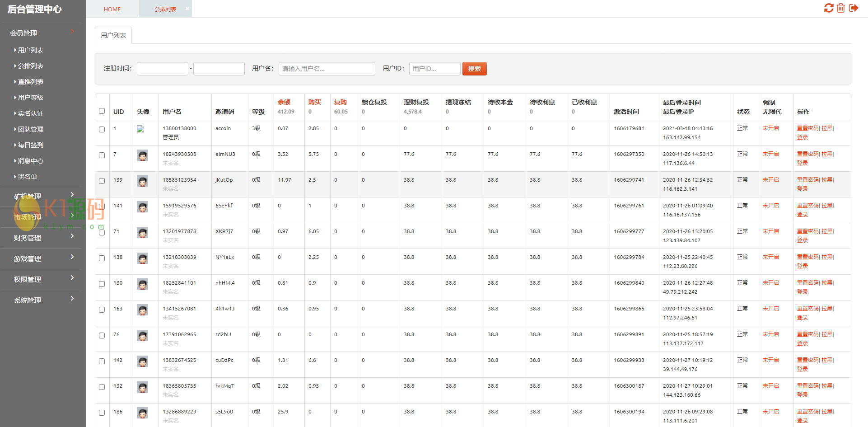Click the logout exit icon
Screen dimensions: 868x427
854,8
